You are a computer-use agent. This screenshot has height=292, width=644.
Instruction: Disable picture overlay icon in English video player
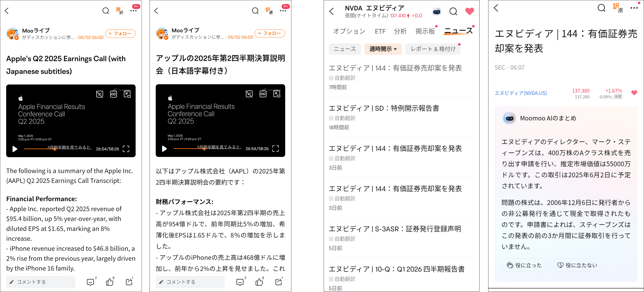point(100,94)
